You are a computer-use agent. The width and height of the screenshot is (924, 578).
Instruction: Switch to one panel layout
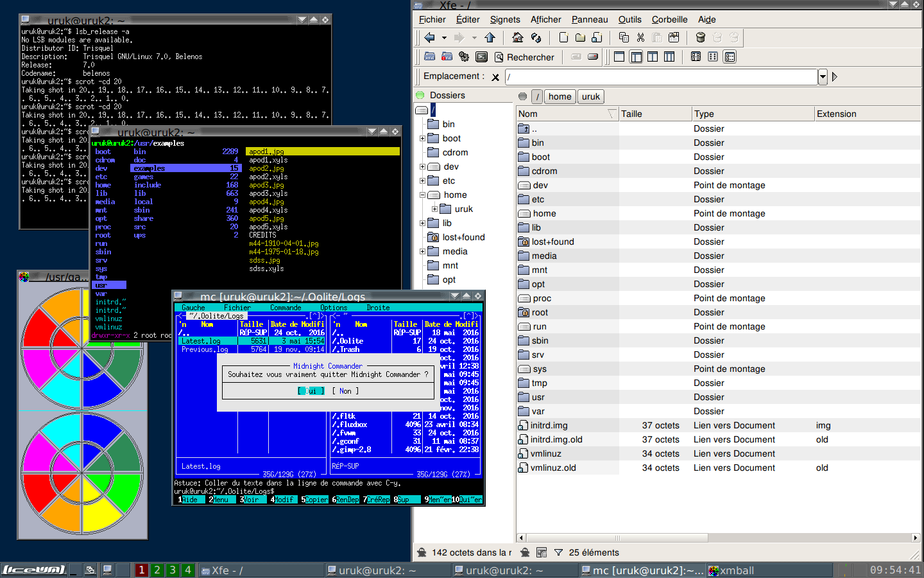tap(619, 57)
